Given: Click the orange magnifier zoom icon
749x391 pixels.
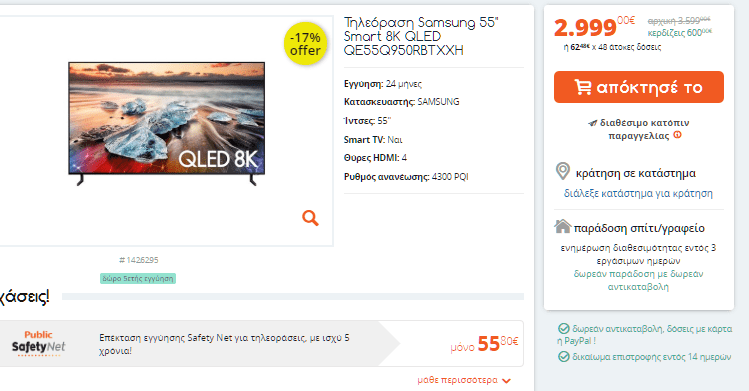Looking at the screenshot, I should [310, 218].
